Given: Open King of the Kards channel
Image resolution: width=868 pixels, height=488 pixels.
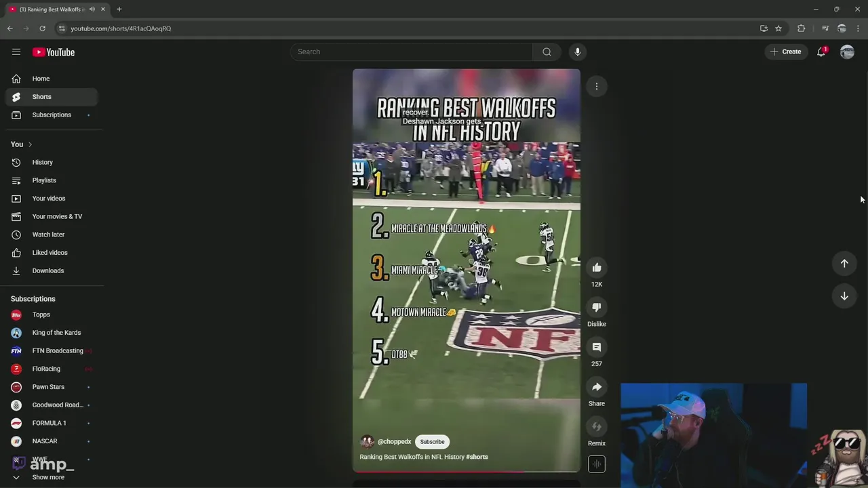Looking at the screenshot, I should click(x=52, y=333).
